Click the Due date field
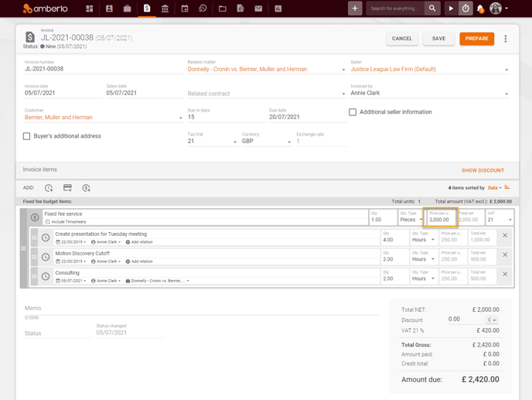Screen dimensions: 532x400 [308, 117]
